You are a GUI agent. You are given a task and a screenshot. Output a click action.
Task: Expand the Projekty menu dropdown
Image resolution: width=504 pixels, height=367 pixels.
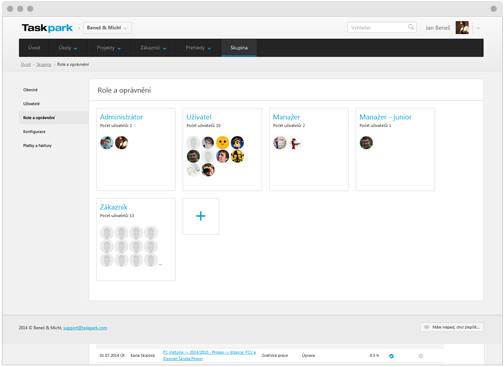pos(109,48)
